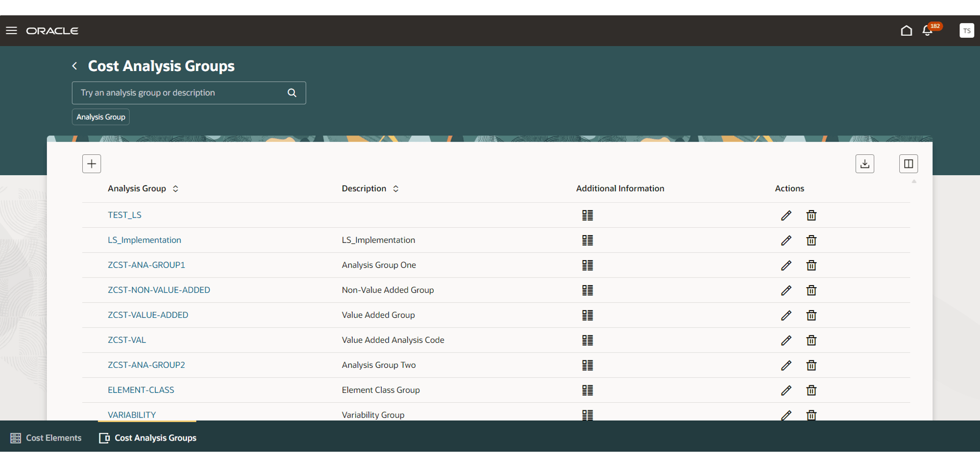Image resolution: width=980 pixels, height=465 pixels.
Task: Open additional information for VARIABILITY
Action: click(588, 415)
